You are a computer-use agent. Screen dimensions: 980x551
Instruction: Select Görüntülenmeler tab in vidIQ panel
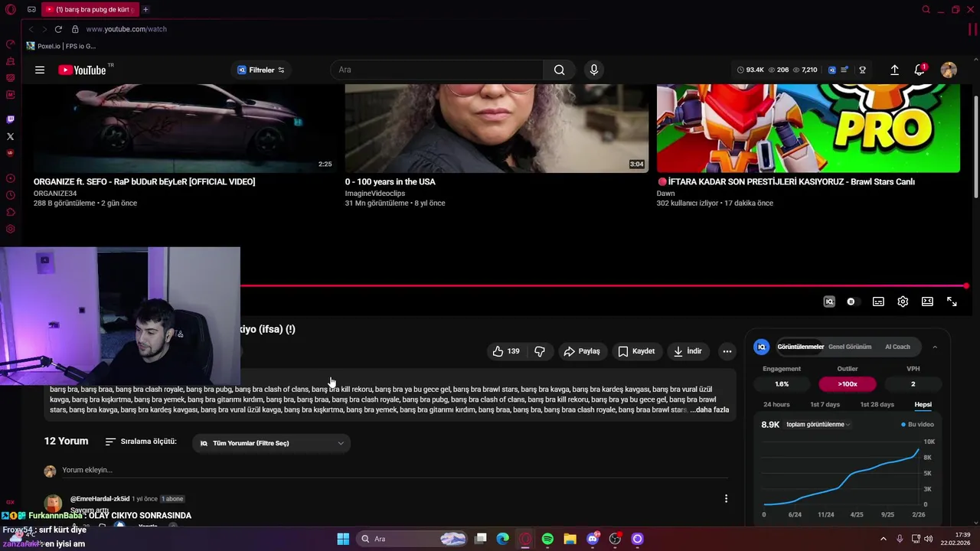click(x=801, y=347)
